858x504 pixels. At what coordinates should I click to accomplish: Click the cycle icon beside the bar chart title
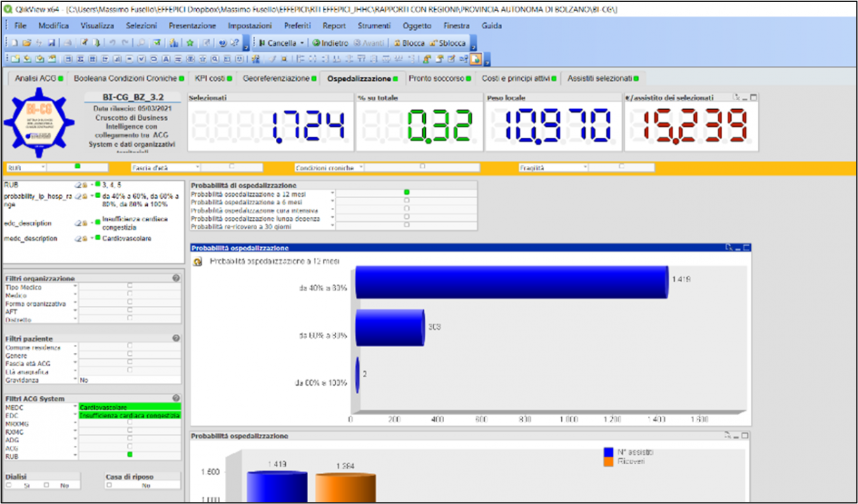(x=198, y=262)
